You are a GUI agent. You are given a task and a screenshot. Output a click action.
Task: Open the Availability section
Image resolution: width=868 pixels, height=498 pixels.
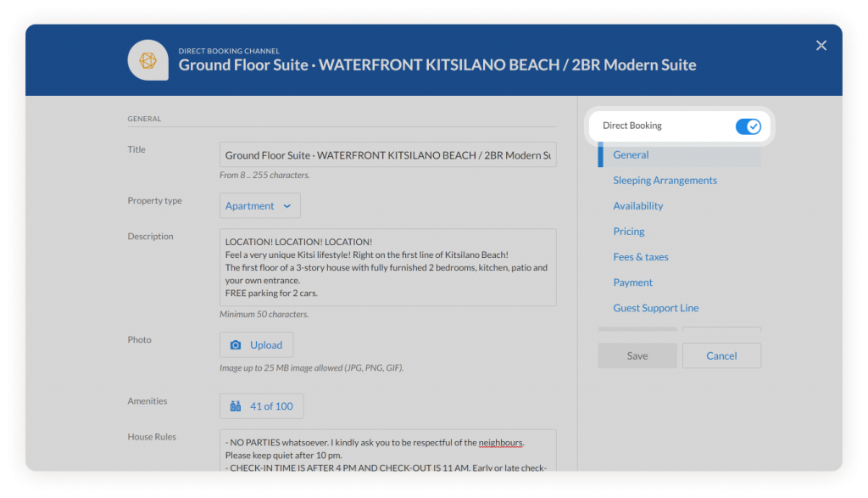(637, 206)
